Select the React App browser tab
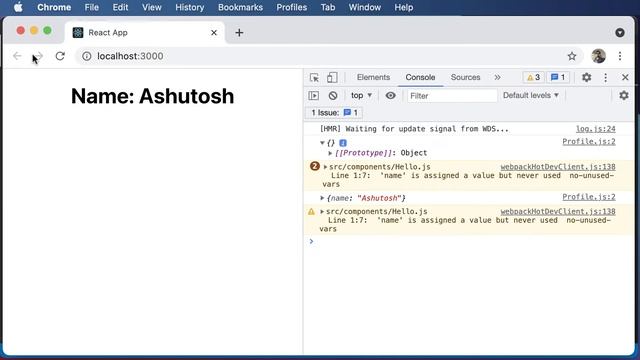The image size is (640, 360). 144,33
